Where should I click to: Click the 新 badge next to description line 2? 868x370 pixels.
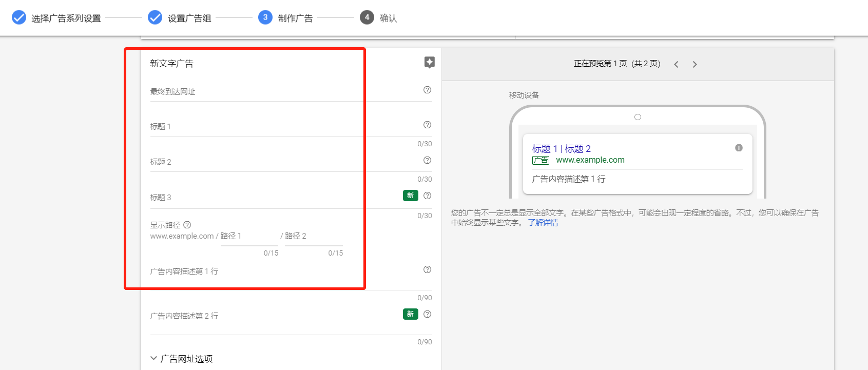(x=411, y=314)
